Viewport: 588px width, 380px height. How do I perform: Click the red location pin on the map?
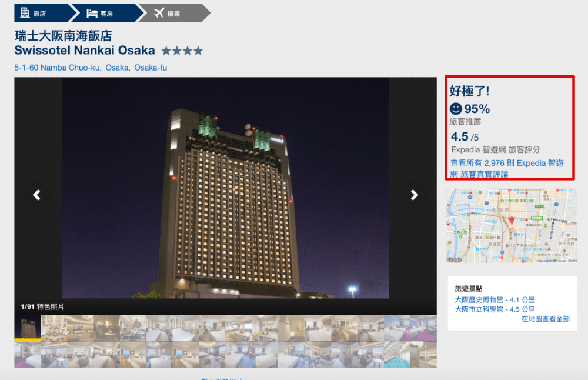pos(512,220)
